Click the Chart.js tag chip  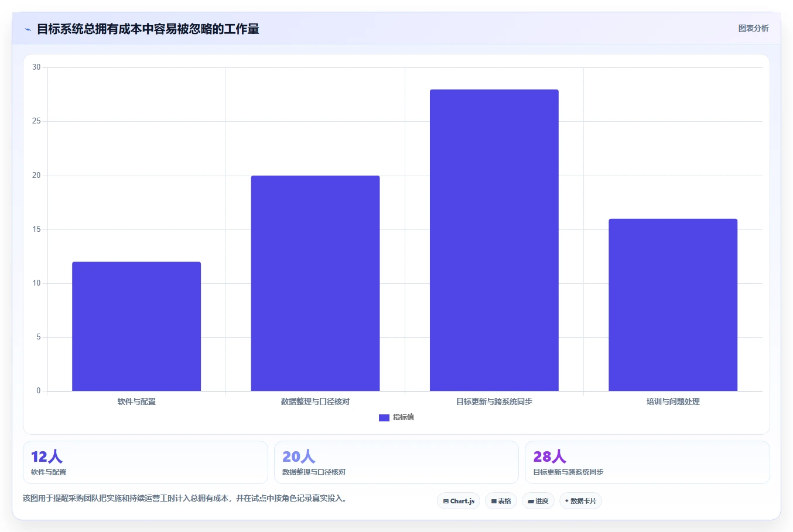point(459,501)
